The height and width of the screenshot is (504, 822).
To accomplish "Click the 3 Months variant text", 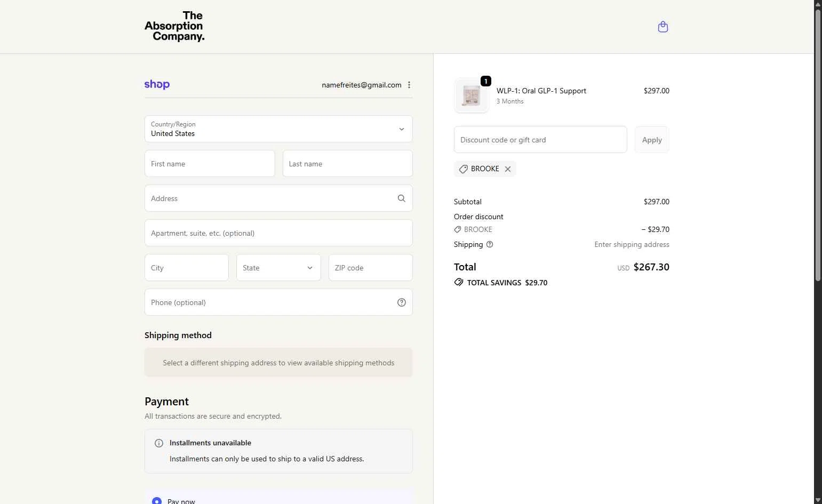I will 510,101.
